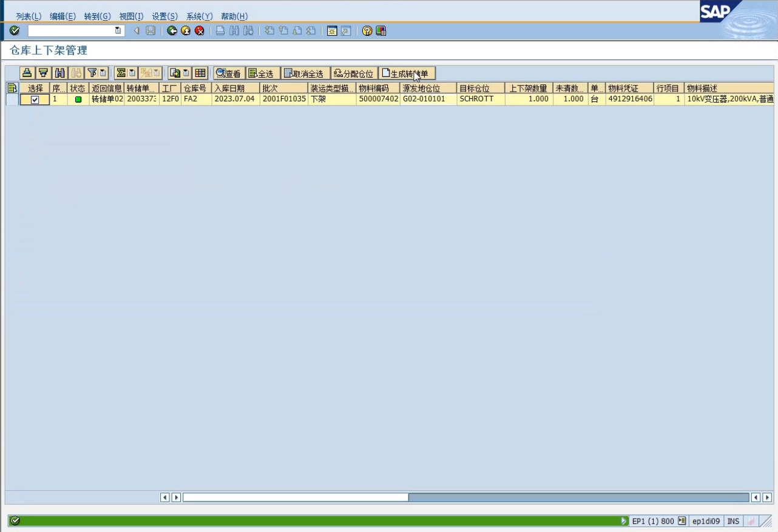The height and width of the screenshot is (532, 778).
Task: Open Help via the question mark icon
Action: [x=367, y=31]
